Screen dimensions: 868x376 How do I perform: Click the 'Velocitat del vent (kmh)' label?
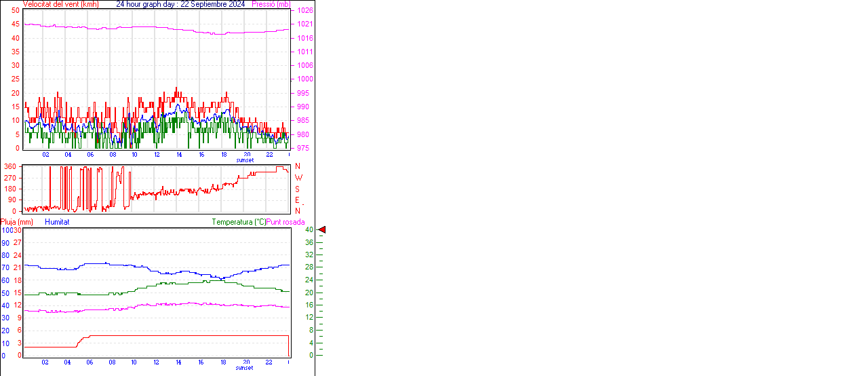(60, 4)
